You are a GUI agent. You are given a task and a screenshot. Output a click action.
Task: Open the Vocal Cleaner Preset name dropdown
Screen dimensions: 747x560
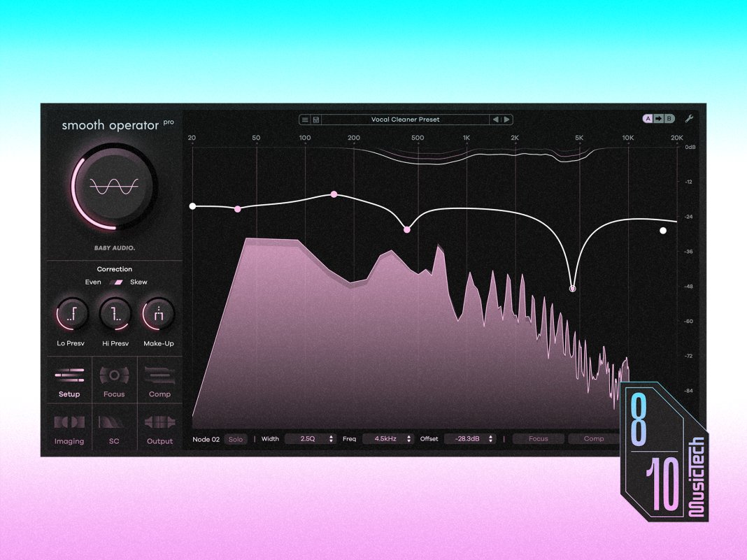(406, 120)
